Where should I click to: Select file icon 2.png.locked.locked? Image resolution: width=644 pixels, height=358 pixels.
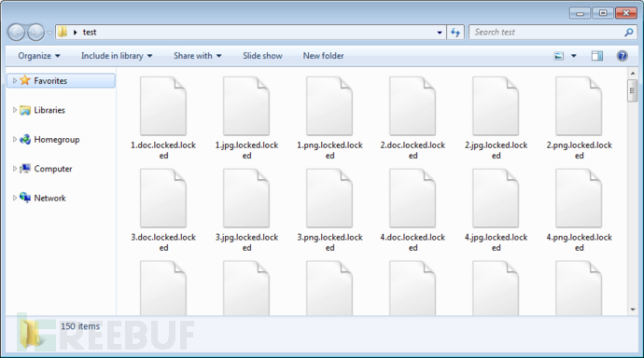(x=579, y=106)
